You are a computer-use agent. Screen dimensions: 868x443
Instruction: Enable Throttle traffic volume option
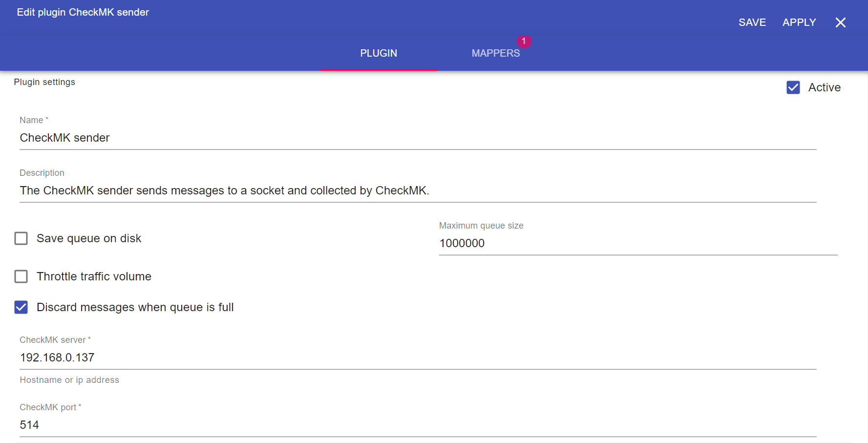coord(21,276)
